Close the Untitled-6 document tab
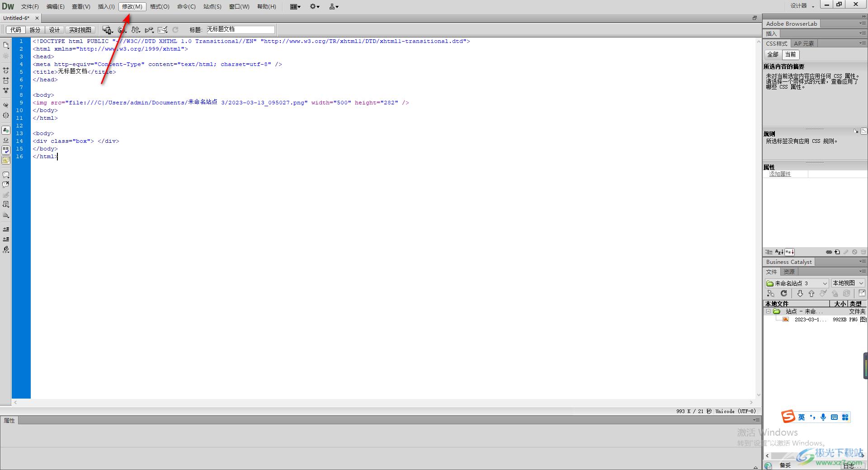 (x=37, y=18)
